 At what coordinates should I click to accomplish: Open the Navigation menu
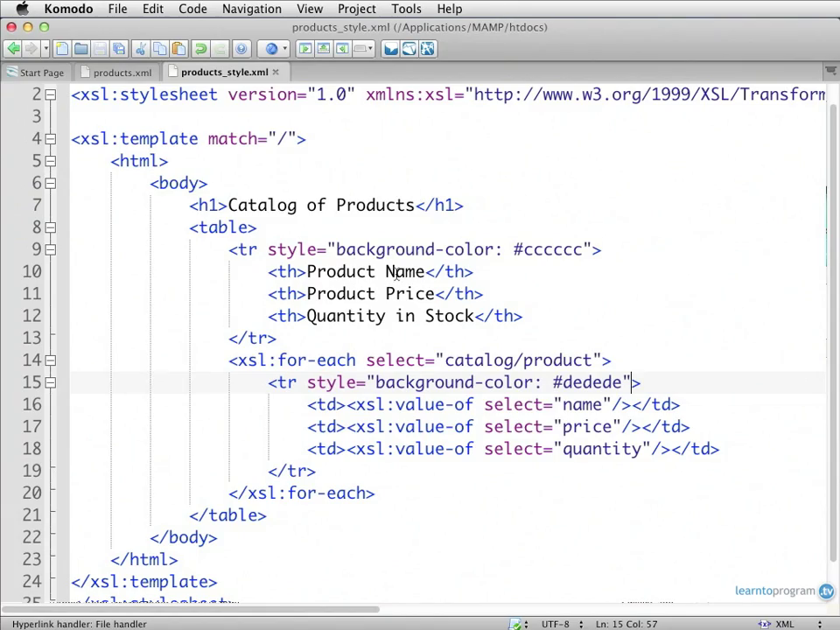252,9
